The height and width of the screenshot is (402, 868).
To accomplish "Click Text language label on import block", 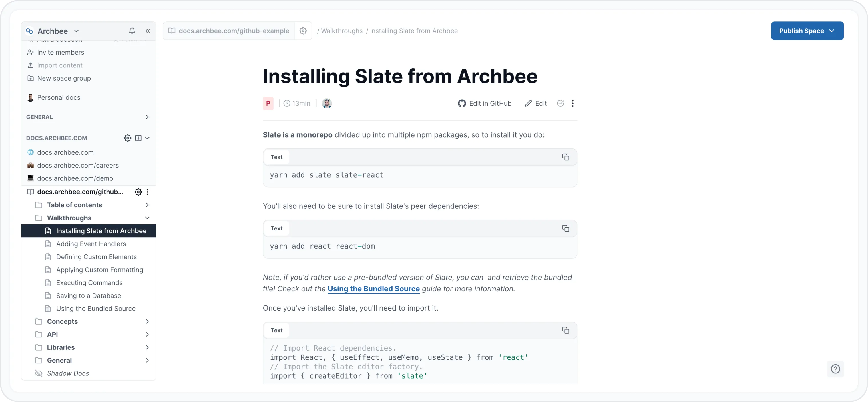I will point(277,330).
